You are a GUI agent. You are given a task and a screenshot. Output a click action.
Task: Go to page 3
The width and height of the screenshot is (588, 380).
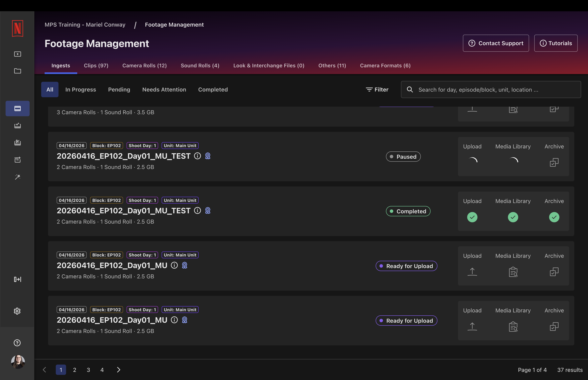click(88, 370)
